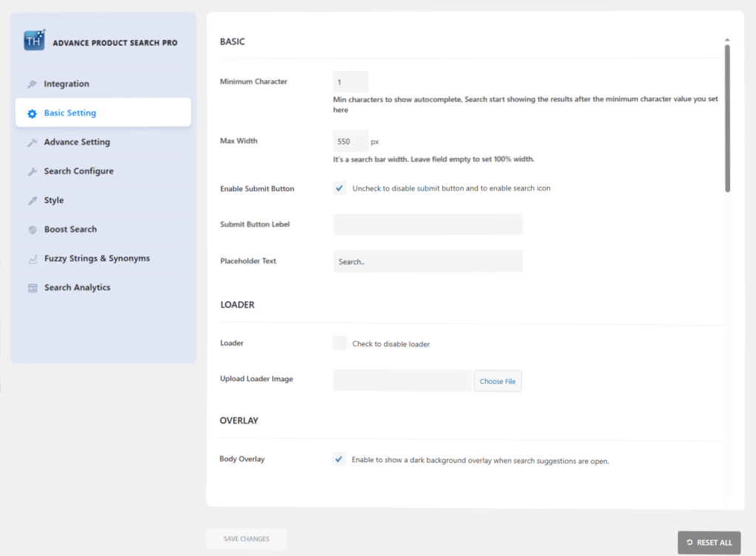Check the Loader disable checkbox
The width and height of the screenshot is (756, 556).
coord(339,343)
